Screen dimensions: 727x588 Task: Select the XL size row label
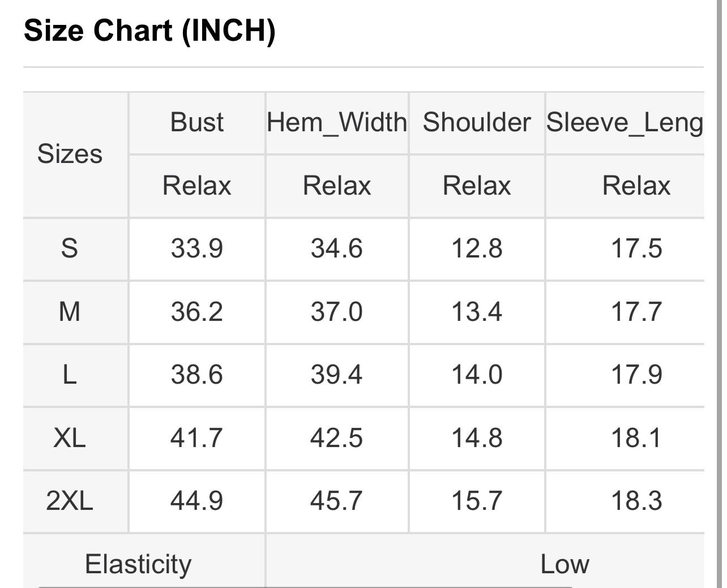pos(70,438)
